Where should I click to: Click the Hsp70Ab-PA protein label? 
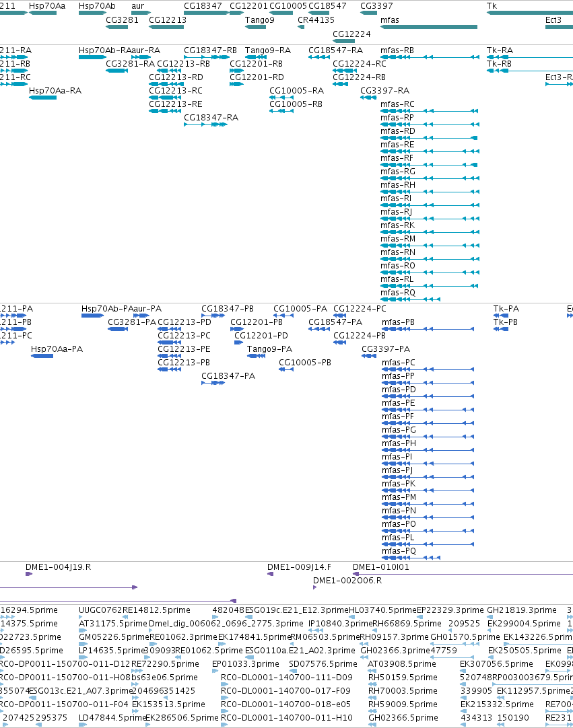(107, 309)
